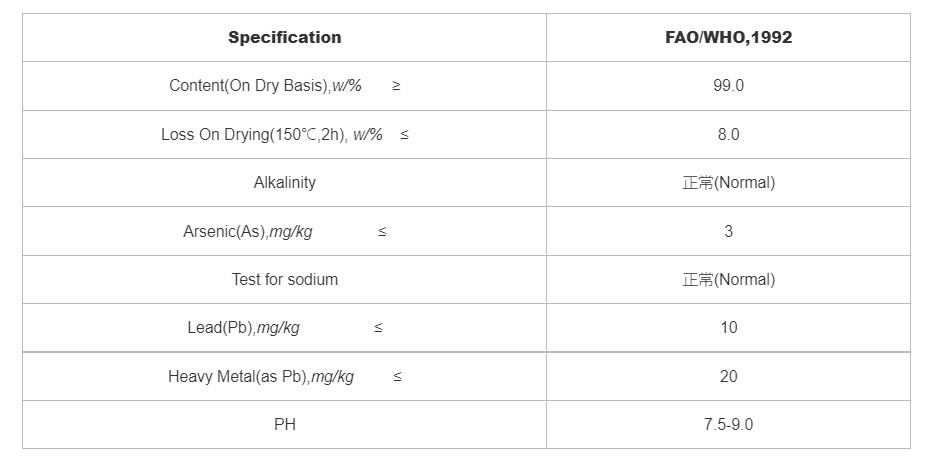The height and width of the screenshot is (476, 936).
Task: Select the PH row label
Action: point(284,425)
